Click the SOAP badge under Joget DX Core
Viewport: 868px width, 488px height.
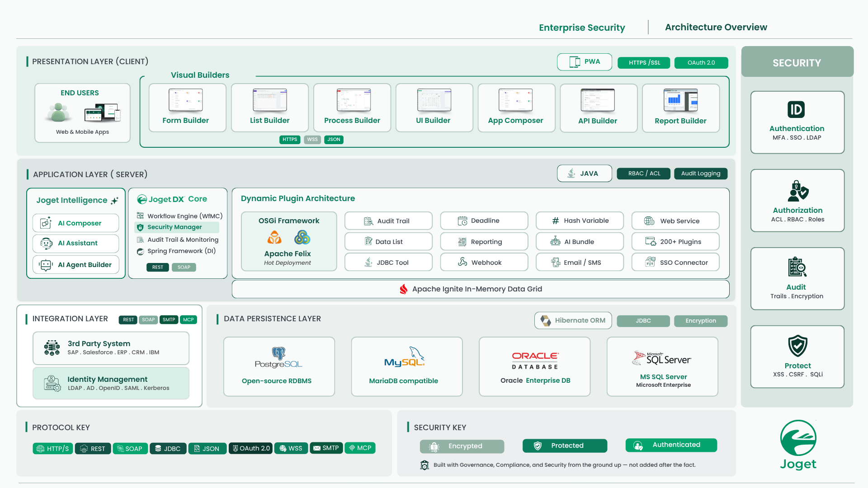pos(184,267)
